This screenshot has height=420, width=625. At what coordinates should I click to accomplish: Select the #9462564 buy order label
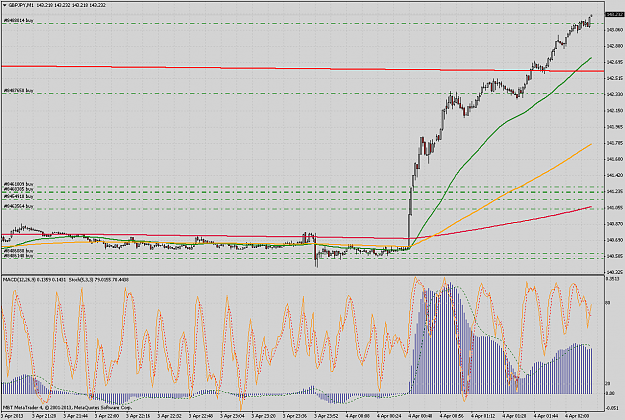[x=18, y=206]
